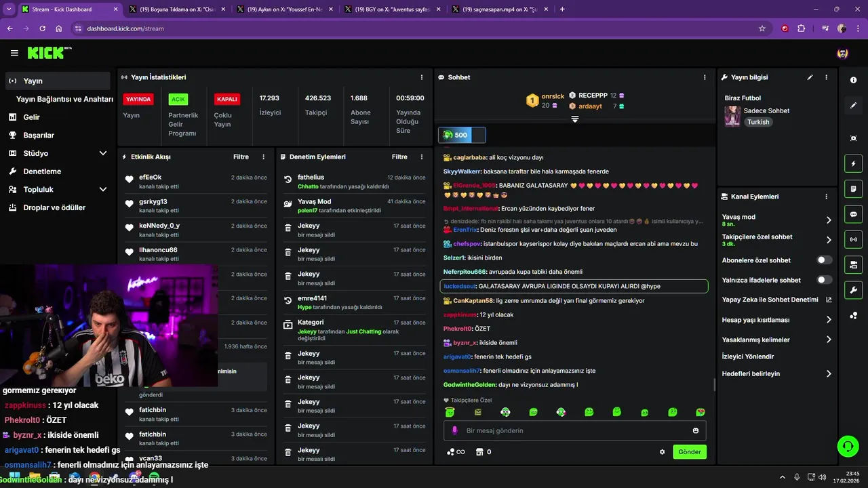This screenshot has width=868, height=488.
Task: Select Yayın in the left sidebar
Action: click(x=58, y=81)
